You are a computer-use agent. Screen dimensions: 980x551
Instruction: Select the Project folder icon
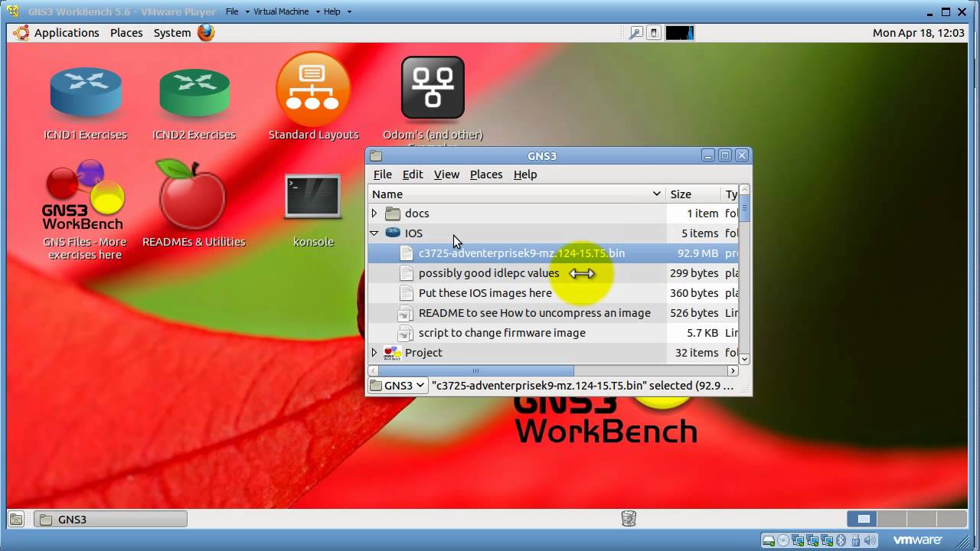tap(393, 353)
